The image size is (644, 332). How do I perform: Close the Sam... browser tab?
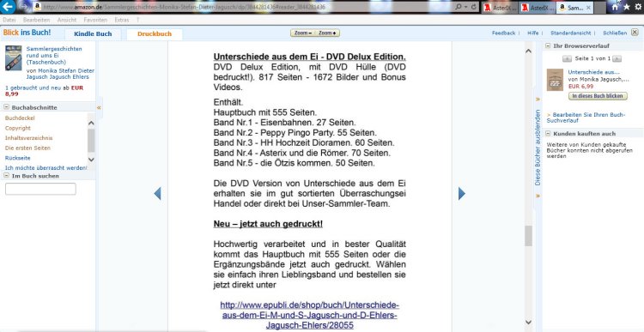coord(588,8)
